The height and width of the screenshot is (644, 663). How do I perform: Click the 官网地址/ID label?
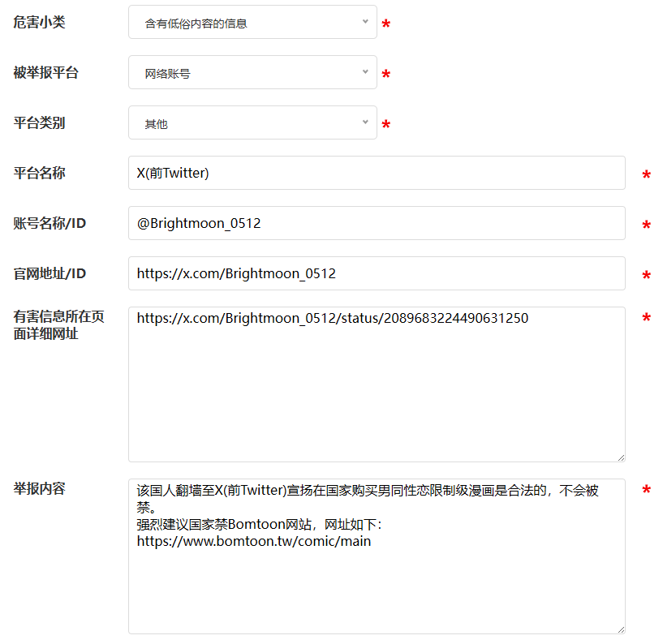tap(50, 273)
